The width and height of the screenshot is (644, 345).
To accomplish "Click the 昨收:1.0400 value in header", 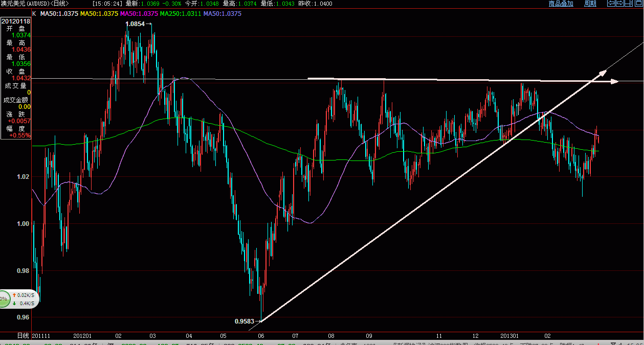I will [315, 3].
